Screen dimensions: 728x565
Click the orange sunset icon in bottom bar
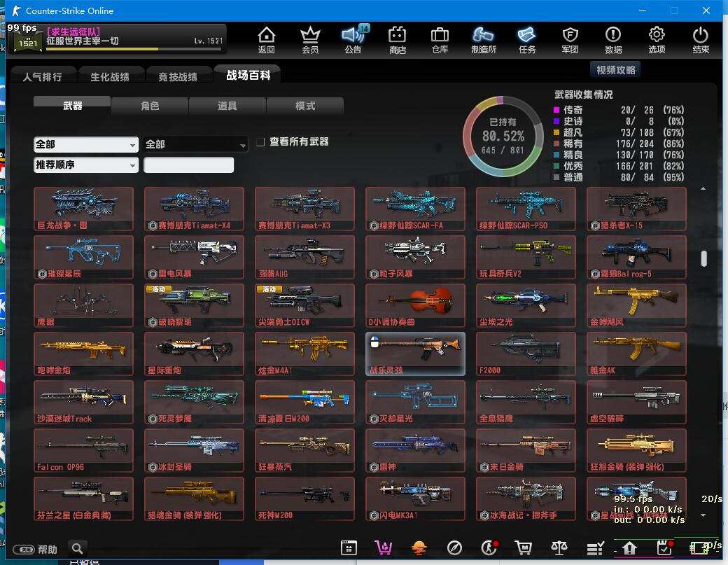[x=419, y=548]
